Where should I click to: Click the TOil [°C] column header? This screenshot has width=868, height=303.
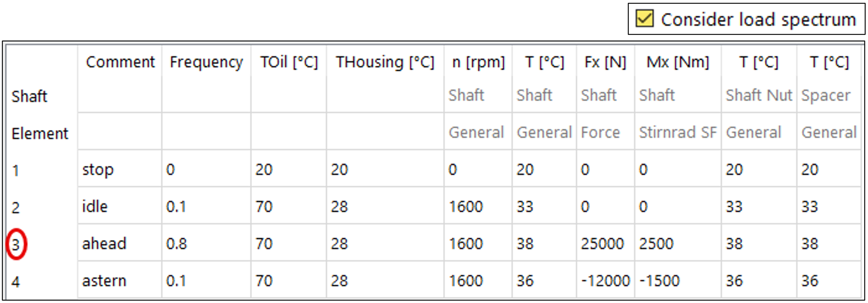point(289,62)
